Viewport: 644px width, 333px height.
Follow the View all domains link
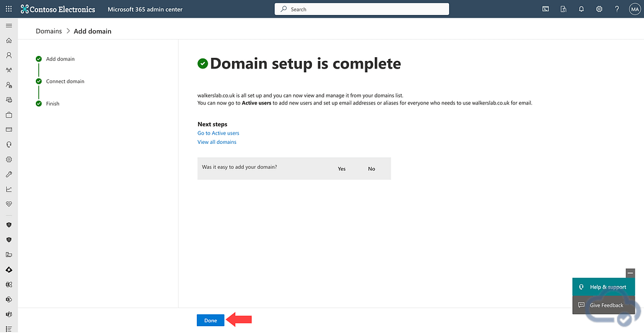[x=217, y=142]
